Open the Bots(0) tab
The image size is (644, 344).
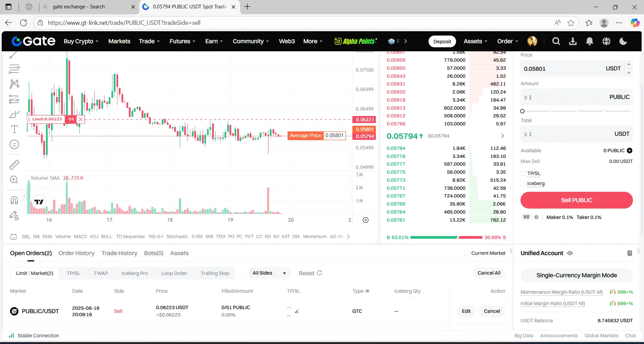click(x=154, y=253)
